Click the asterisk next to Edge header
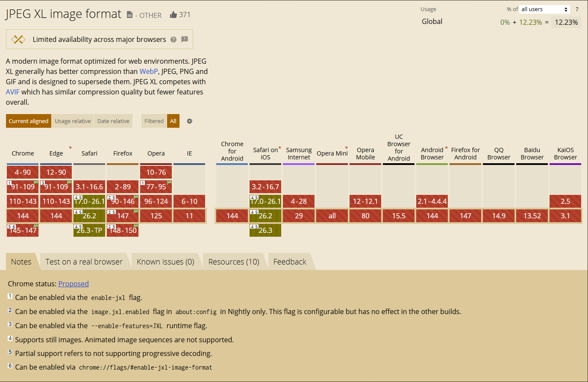 [x=71, y=148]
